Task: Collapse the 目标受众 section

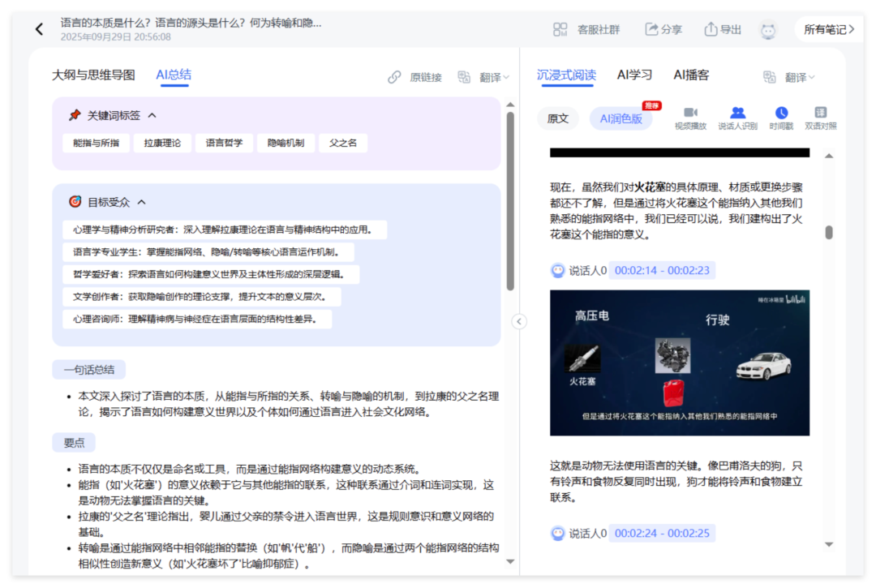Action: (141, 202)
